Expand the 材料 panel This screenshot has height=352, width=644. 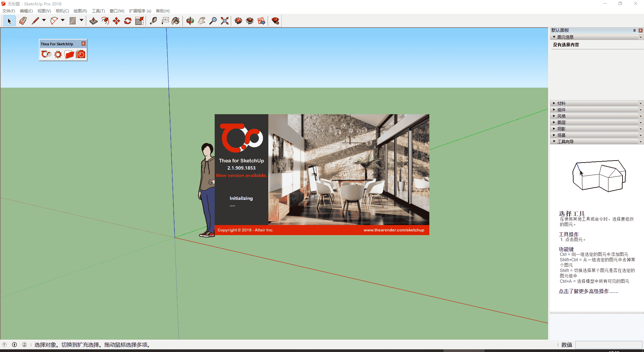point(554,103)
